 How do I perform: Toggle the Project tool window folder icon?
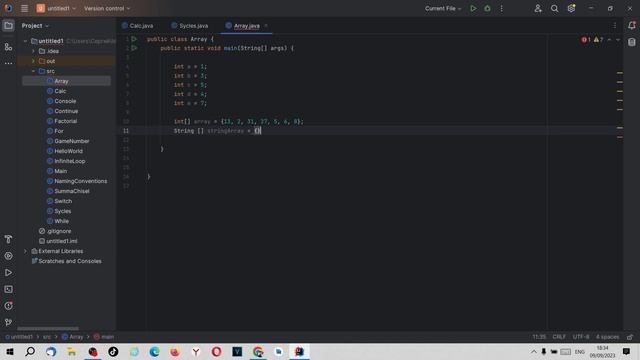[8, 26]
